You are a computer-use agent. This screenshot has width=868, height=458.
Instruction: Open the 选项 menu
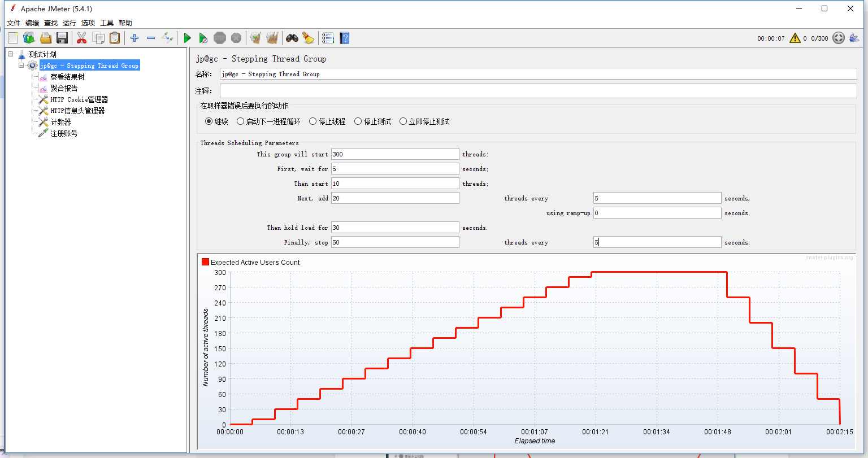coord(88,23)
